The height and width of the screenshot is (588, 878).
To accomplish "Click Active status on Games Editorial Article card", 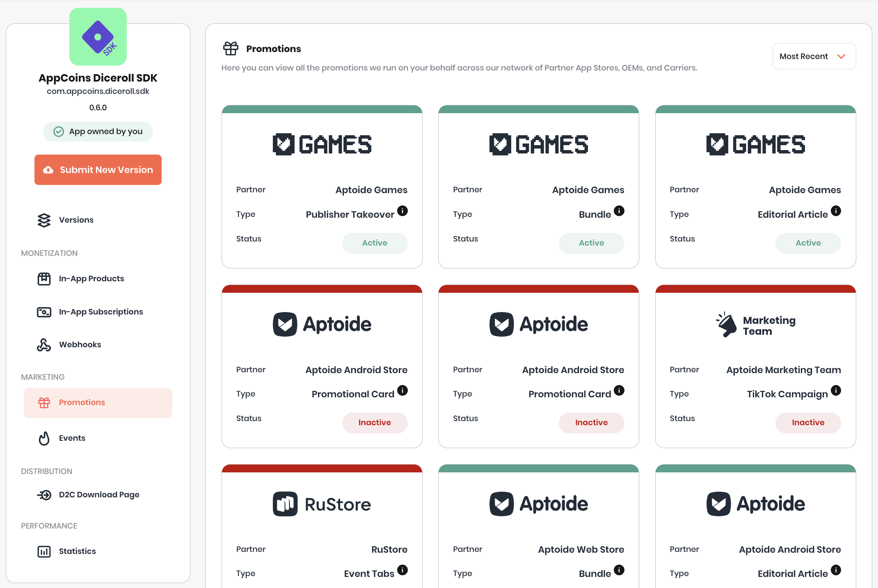I will tap(808, 243).
